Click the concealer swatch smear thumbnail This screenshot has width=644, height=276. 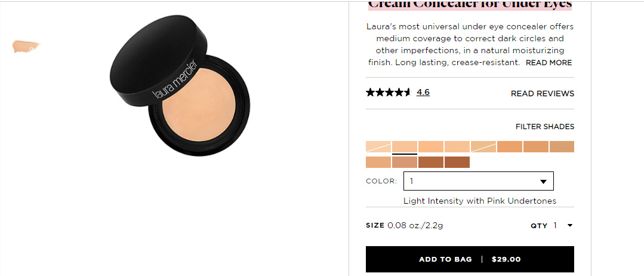click(26, 46)
